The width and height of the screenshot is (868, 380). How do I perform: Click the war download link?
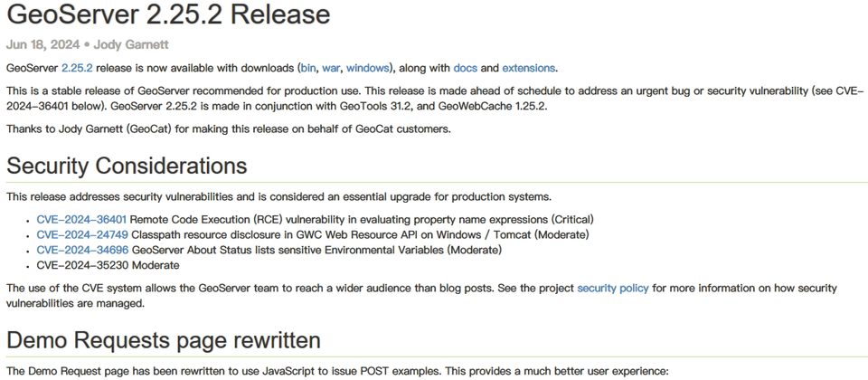tap(330, 68)
